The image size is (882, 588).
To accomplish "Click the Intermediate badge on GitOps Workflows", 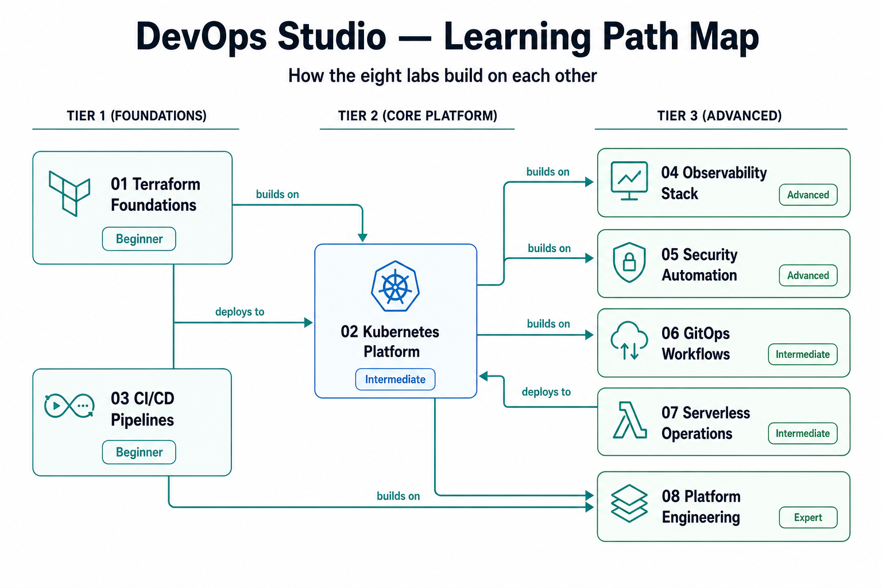I will pos(803,354).
